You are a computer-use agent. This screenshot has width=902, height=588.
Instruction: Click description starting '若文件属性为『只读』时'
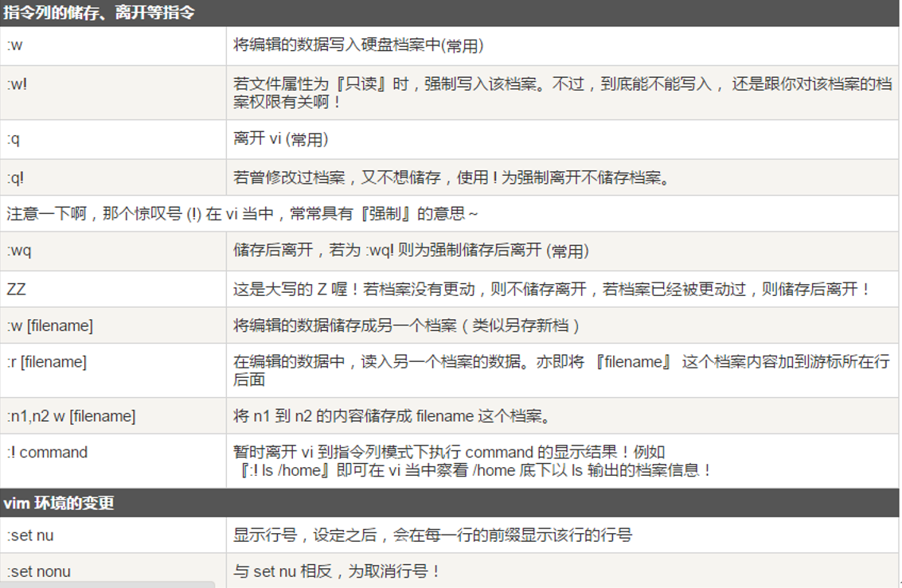(x=563, y=92)
